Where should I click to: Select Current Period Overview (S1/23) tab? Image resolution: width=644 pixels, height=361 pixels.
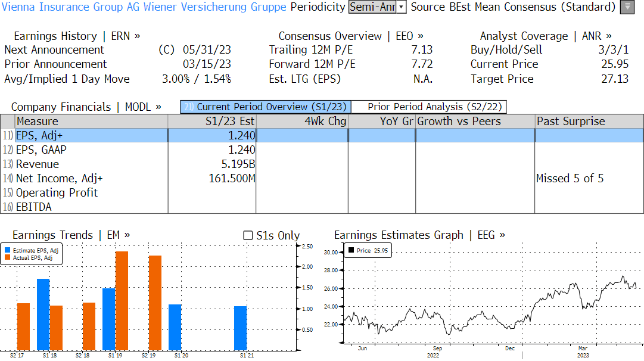[266, 107]
